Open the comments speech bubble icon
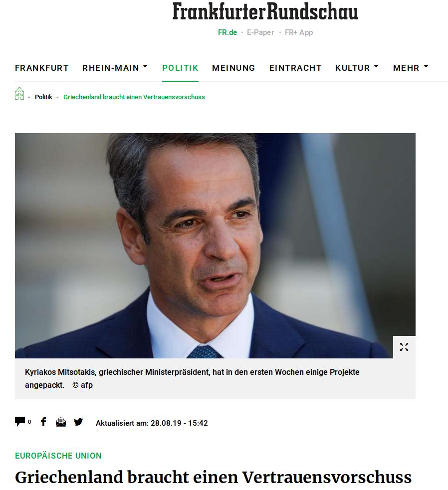The width and height of the screenshot is (448, 490). point(20,422)
